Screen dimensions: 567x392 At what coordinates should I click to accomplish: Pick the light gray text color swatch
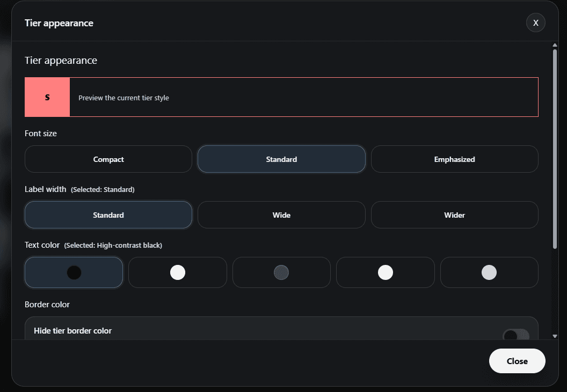(489, 272)
